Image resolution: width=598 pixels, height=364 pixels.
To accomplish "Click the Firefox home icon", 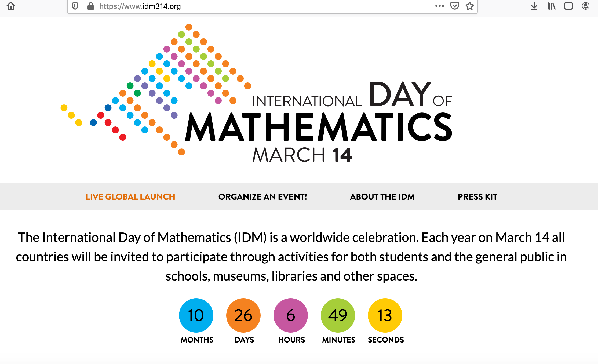I will [x=11, y=6].
